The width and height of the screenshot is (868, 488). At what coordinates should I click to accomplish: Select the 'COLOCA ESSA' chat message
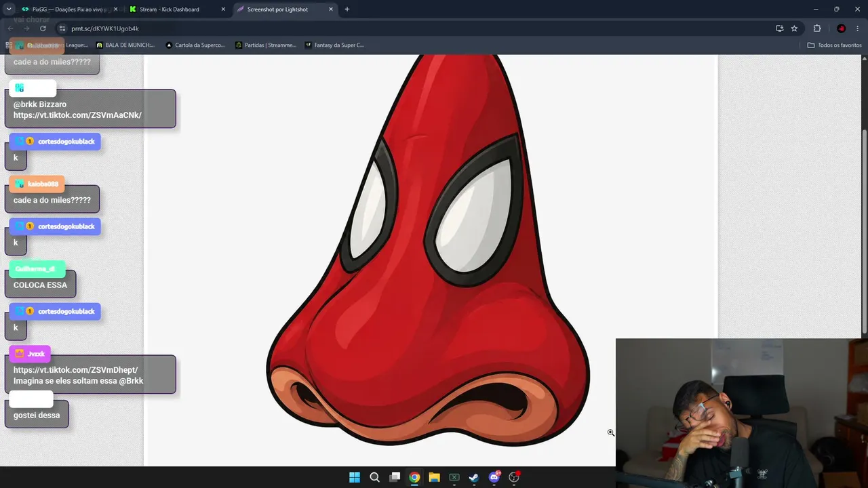[x=40, y=285]
